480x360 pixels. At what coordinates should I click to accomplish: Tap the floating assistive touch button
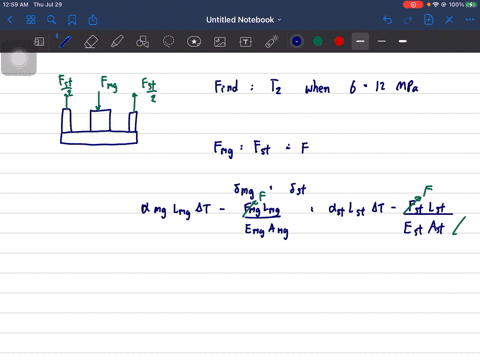point(19,59)
